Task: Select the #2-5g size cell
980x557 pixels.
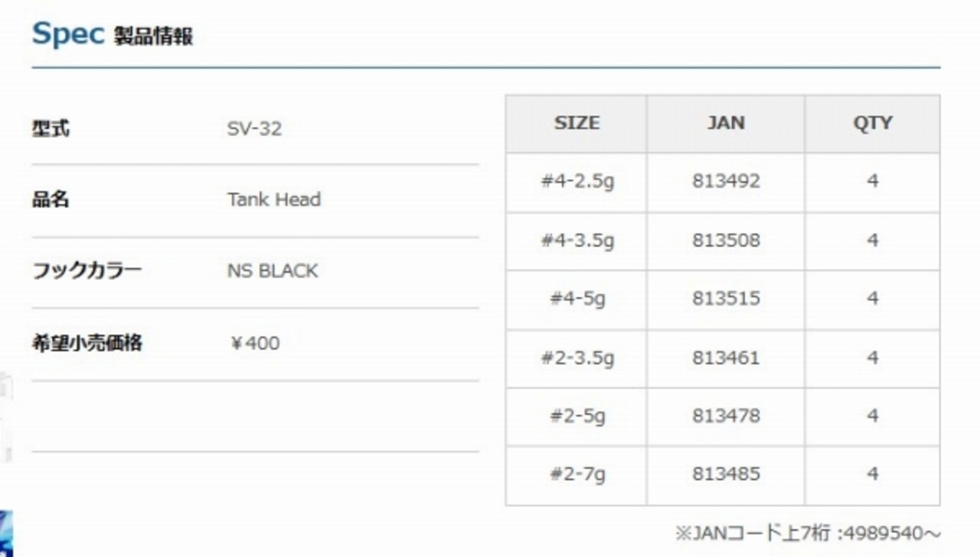Action: point(577,416)
